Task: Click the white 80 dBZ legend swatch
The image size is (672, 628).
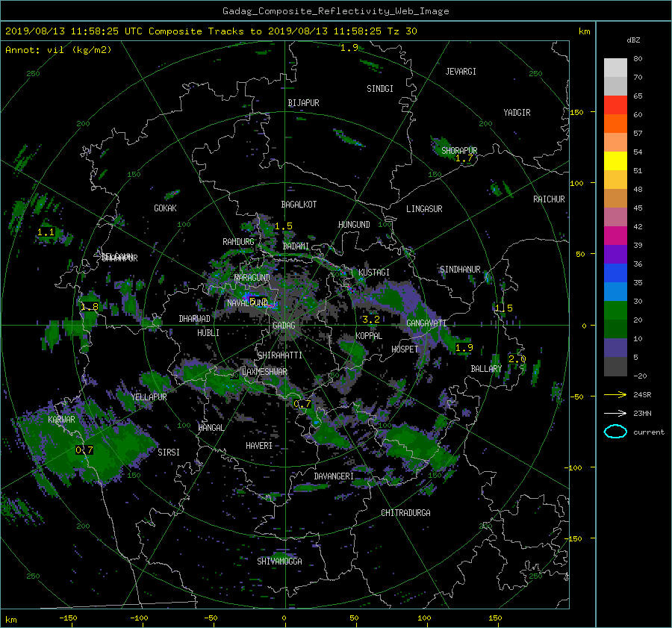Action: [x=615, y=67]
